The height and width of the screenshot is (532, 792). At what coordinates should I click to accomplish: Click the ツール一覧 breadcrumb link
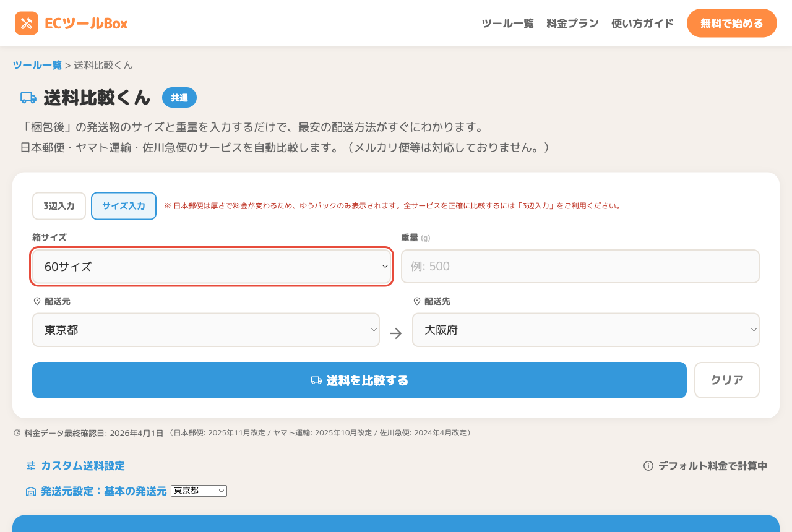(37, 65)
